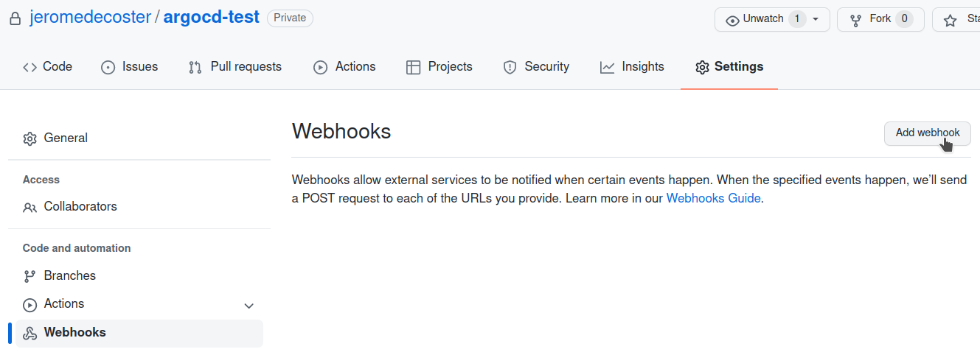Click the Webhooks icon in sidebar

click(29, 333)
